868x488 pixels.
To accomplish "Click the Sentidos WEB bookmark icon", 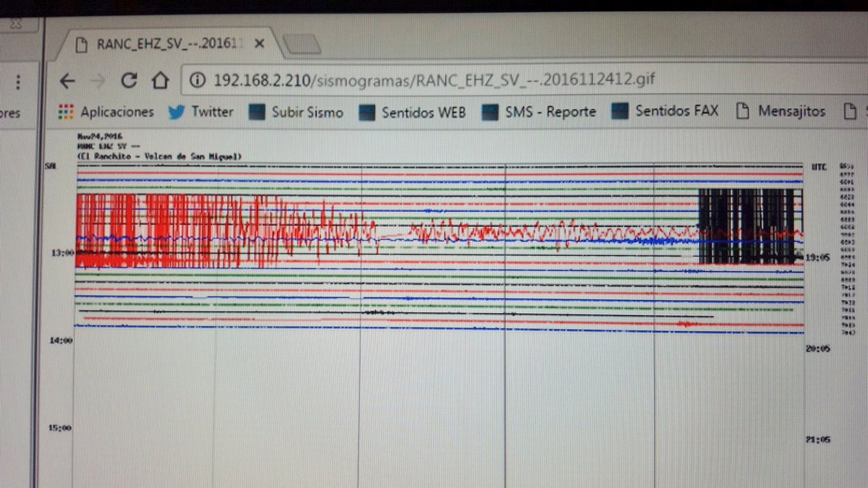I will point(367,112).
